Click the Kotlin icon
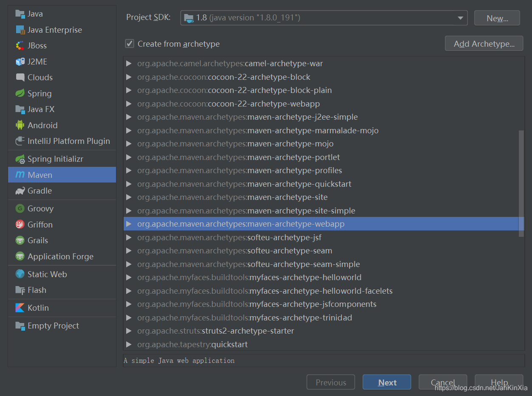 coord(20,308)
